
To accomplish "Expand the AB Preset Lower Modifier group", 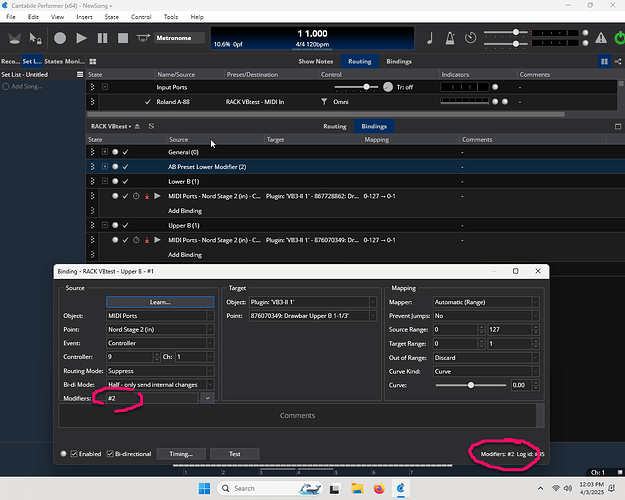I will [x=105, y=167].
